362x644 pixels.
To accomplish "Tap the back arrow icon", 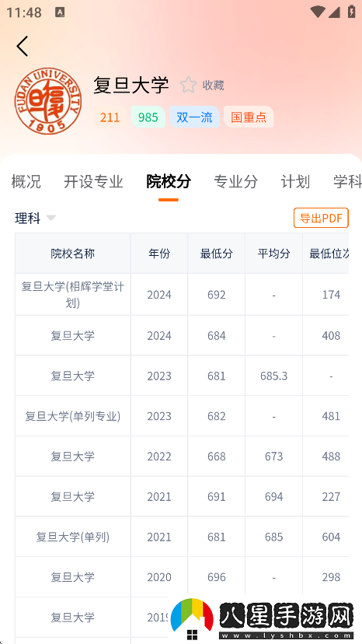I will click(x=23, y=46).
